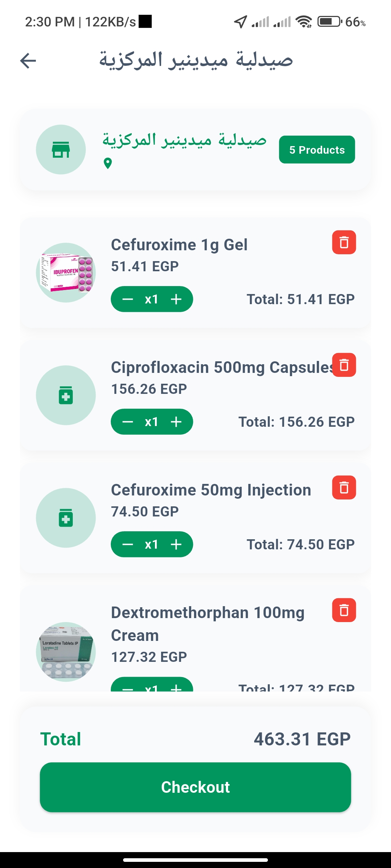Remove Ciprofloxacin 500mg Capsules with trash icon
The height and width of the screenshot is (868, 391).
344,365
